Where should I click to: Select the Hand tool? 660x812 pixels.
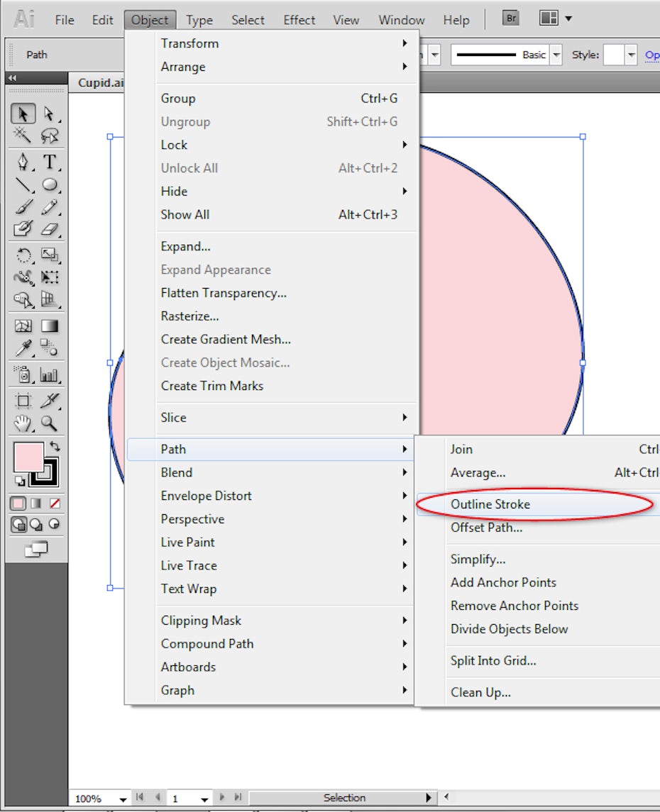tap(23, 423)
